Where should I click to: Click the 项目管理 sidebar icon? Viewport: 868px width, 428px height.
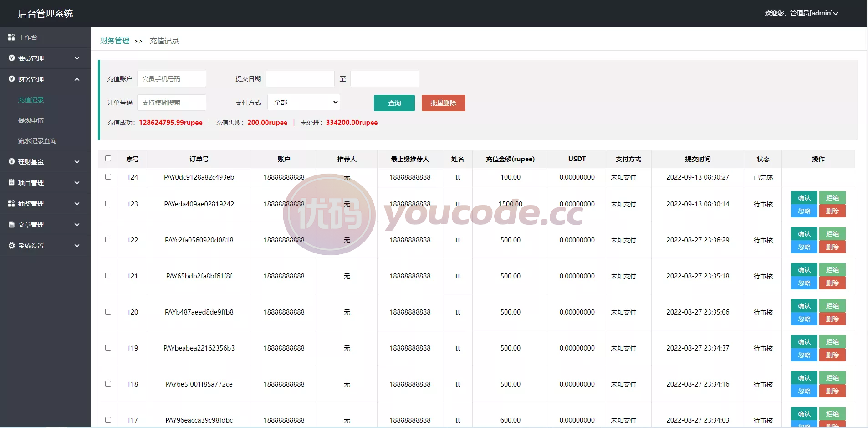[11, 182]
